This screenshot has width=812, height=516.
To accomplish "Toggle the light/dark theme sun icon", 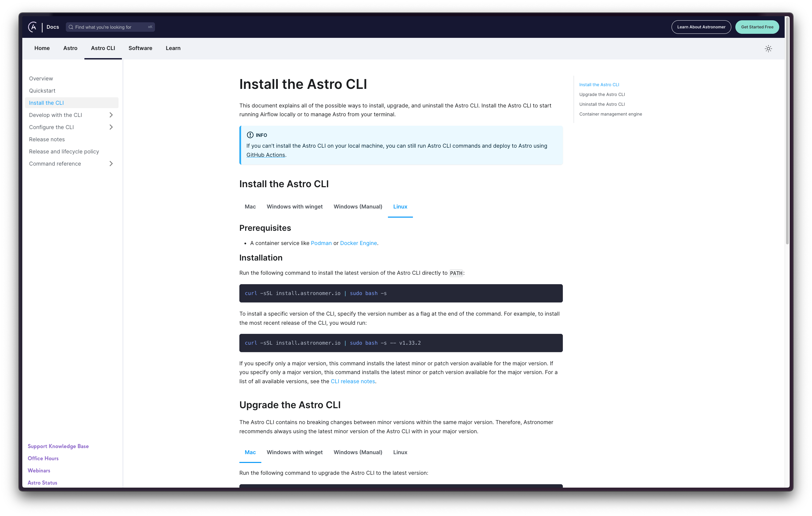I will (x=768, y=49).
